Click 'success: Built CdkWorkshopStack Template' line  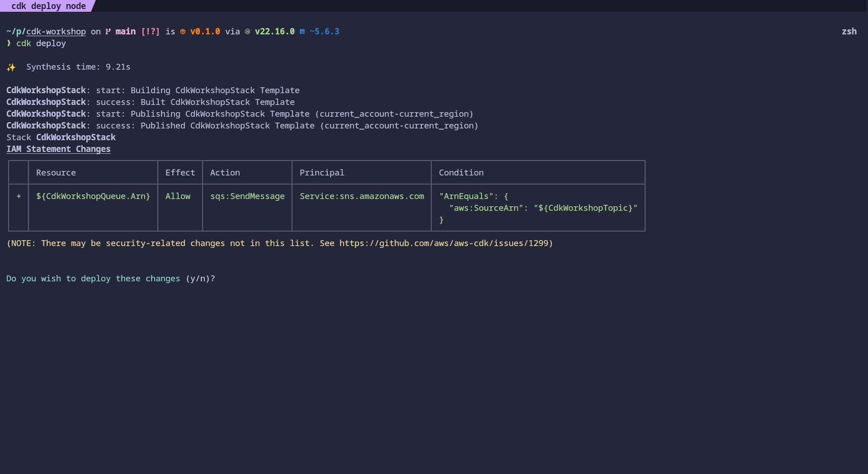pyautogui.click(x=195, y=102)
